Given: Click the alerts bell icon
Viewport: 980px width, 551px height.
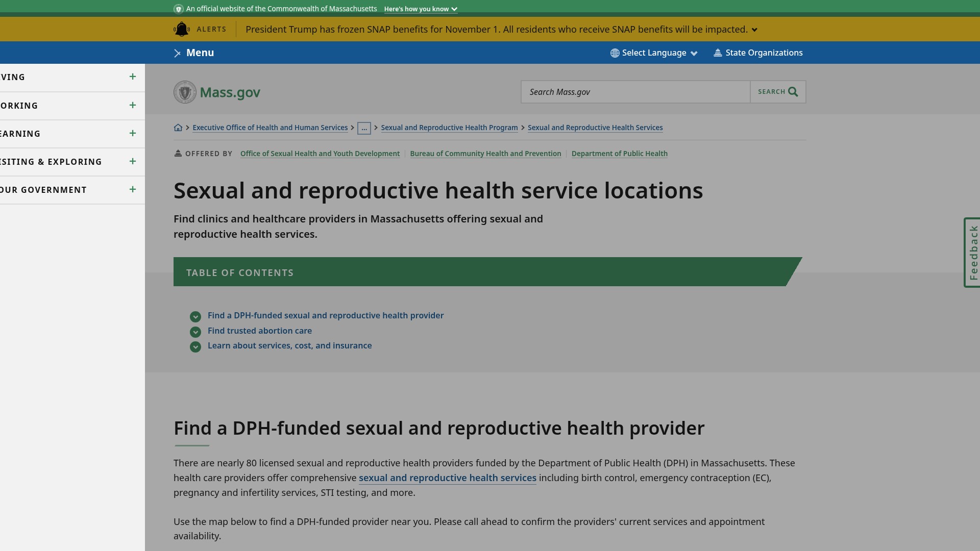Looking at the screenshot, I should 182,29.
